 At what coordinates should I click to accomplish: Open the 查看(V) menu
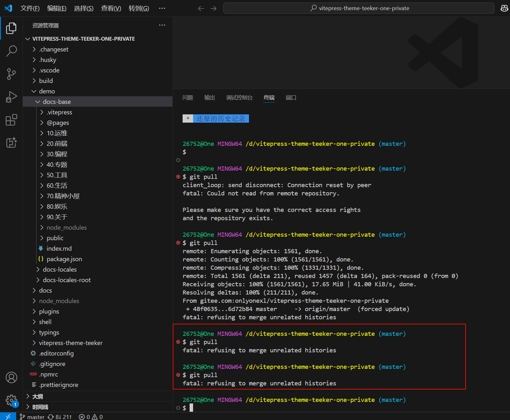(111, 8)
